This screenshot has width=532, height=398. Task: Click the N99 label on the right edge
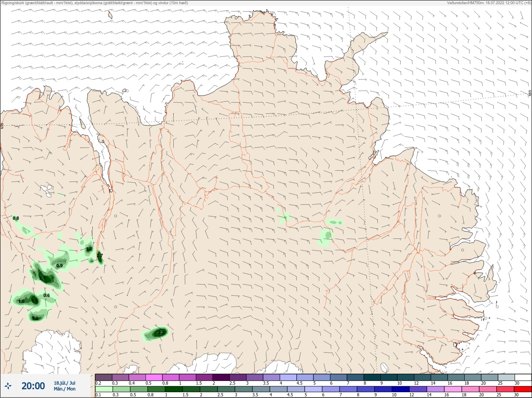point(530,94)
